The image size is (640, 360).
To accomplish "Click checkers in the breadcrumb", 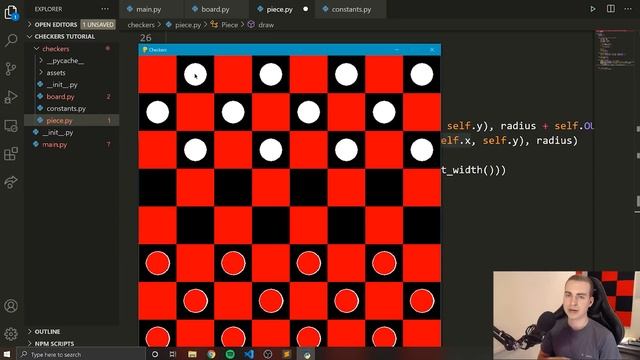I will coord(141,25).
